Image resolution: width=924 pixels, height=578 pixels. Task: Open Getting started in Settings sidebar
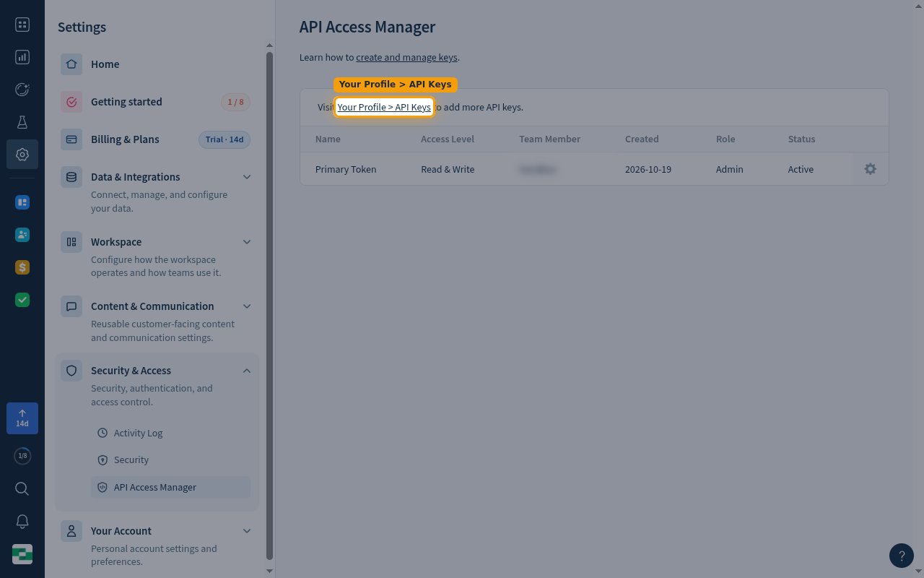(156, 102)
